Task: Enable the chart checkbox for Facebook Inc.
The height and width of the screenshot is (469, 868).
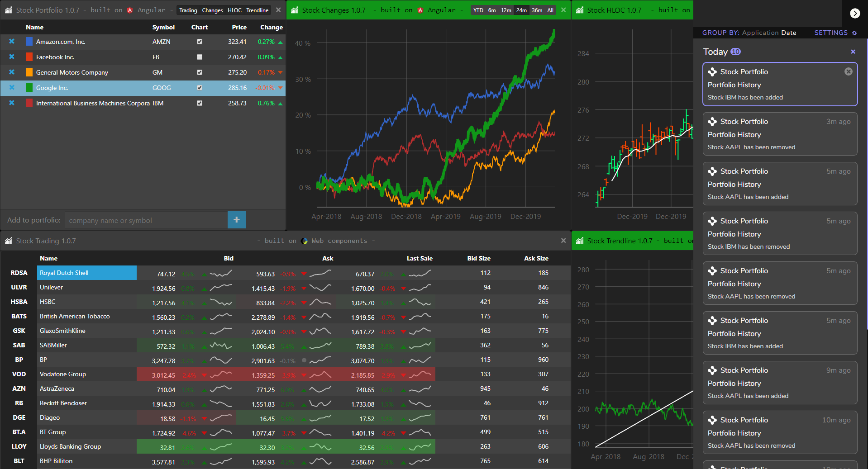Action: 199,57
